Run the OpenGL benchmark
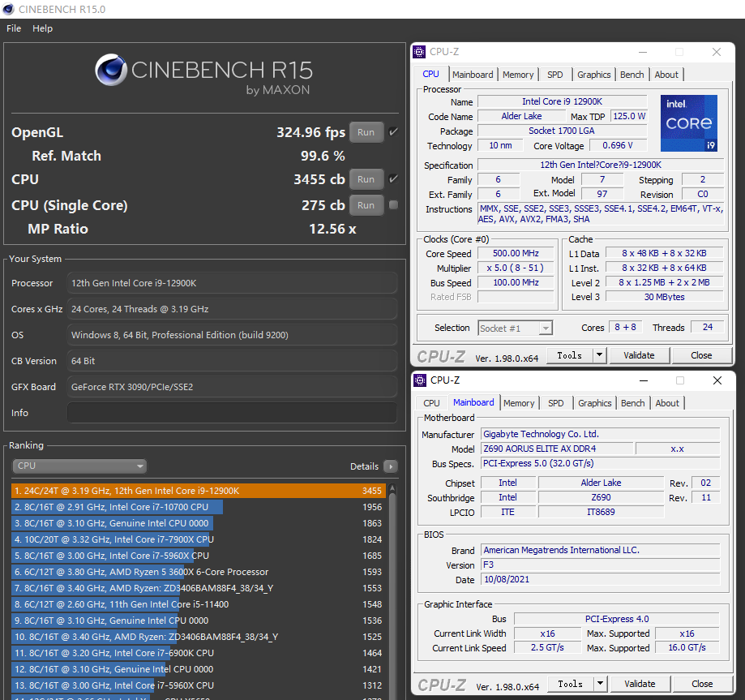 tap(366, 132)
